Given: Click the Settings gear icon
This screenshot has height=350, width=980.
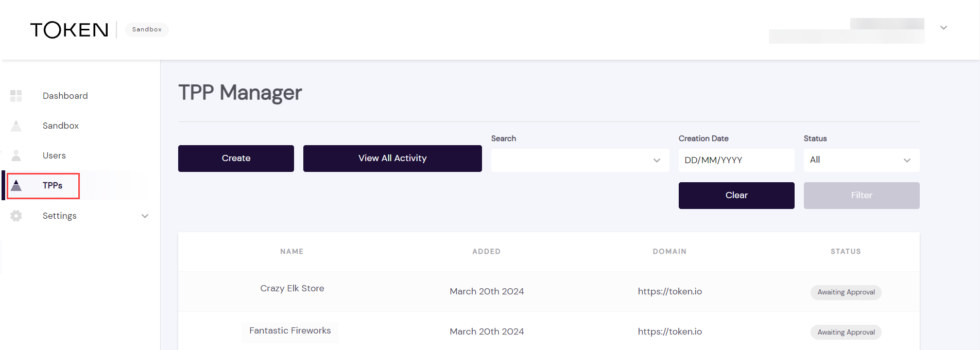Looking at the screenshot, I should tap(16, 216).
